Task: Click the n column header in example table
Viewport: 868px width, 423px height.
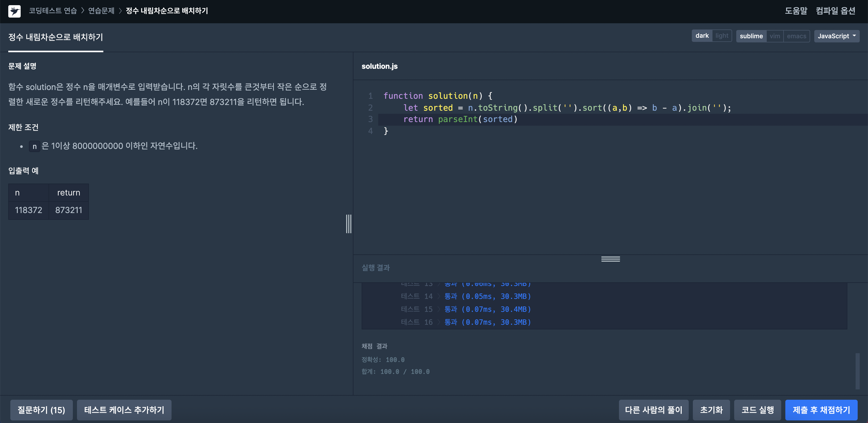Action: coord(29,192)
